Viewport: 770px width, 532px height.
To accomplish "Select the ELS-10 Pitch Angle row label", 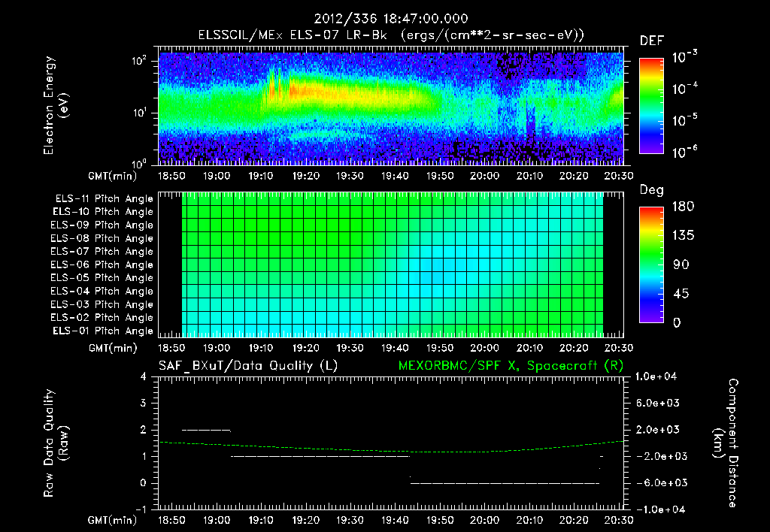I will pyautogui.click(x=103, y=212).
